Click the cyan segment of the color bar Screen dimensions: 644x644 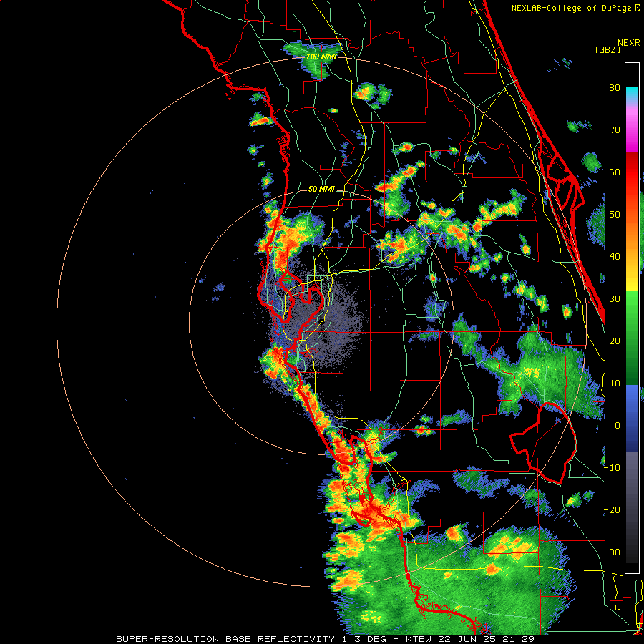point(632,94)
